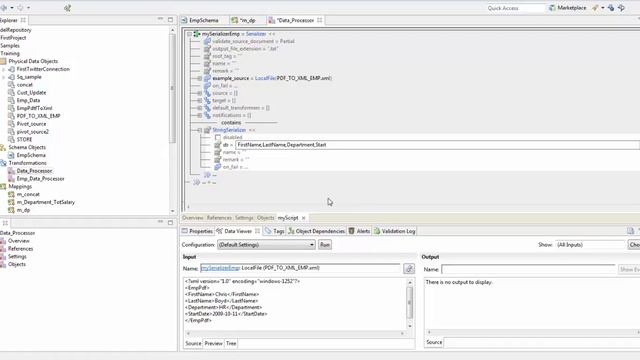Select the Source tab under Input
Image resolution: width=640 pixels, height=360 pixels.
(x=193, y=344)
